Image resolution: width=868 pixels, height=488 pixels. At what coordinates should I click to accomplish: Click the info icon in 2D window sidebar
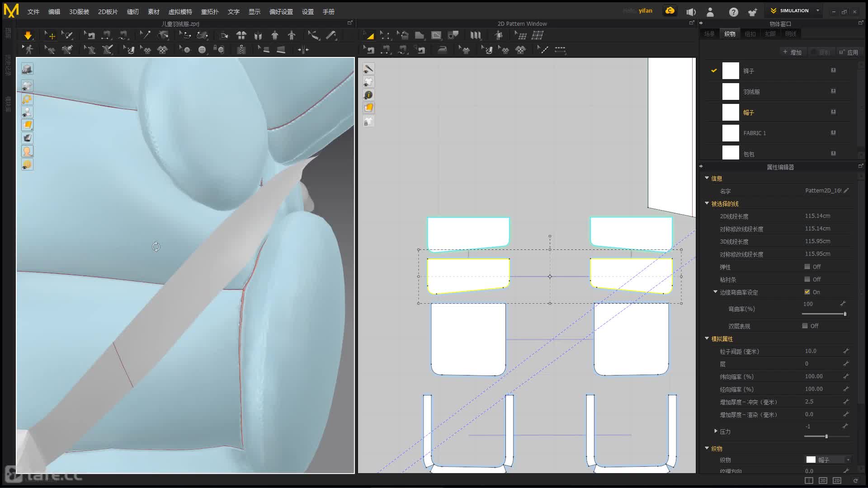368,95
